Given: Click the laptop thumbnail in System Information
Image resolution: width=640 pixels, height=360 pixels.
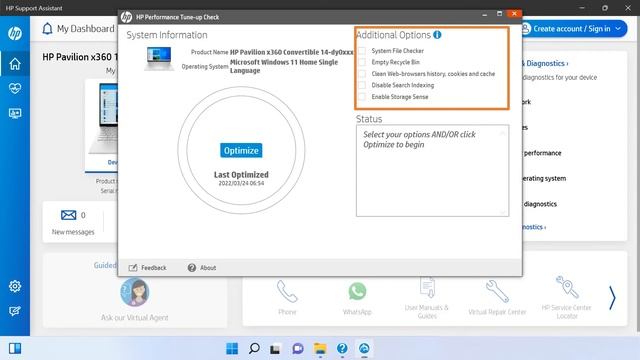Looking at the screenshot, I should point(159,59).
